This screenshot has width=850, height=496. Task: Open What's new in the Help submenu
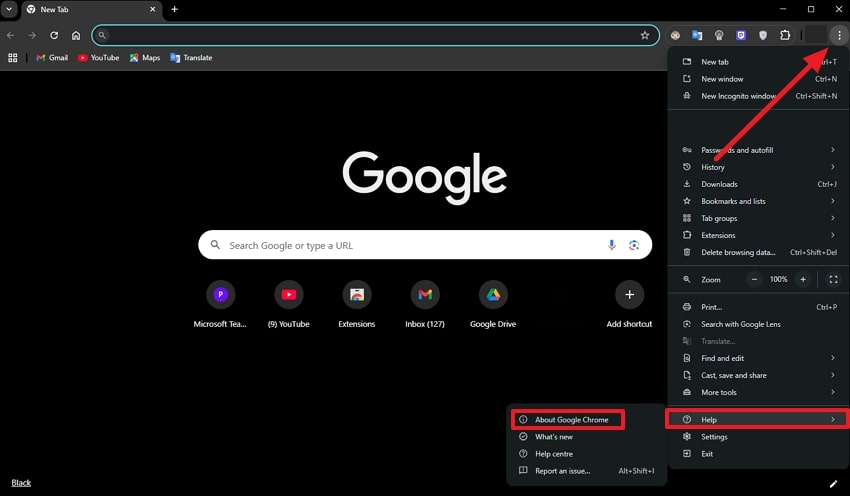coord(587,437)
